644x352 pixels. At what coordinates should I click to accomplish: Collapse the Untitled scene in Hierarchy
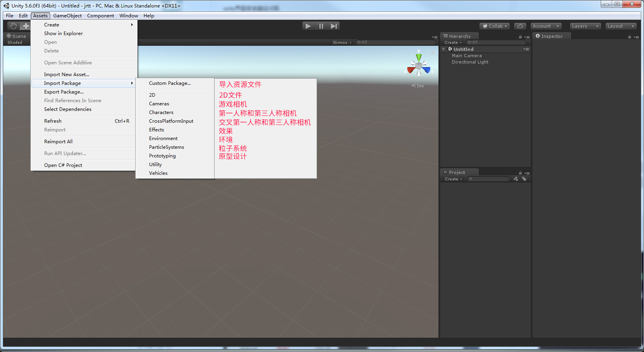tap(444, 49)
